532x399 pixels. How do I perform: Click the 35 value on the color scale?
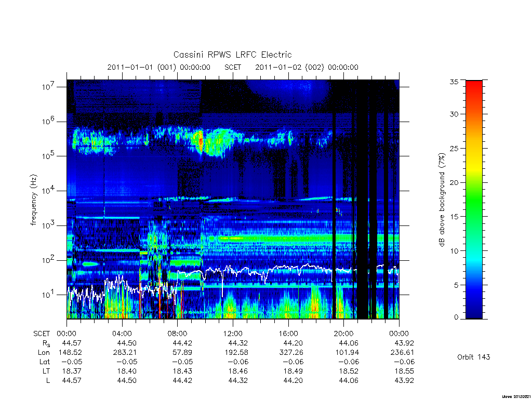click(454, 82)
